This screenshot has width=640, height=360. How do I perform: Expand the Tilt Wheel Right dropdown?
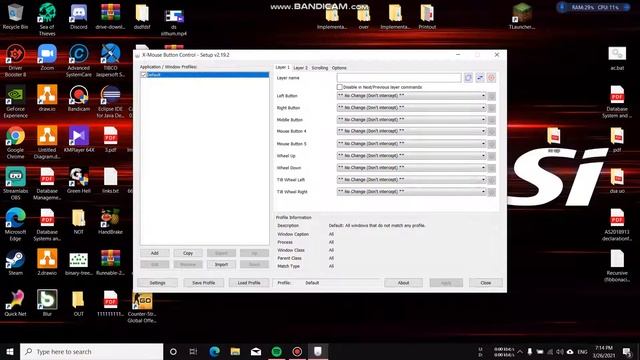411,191
